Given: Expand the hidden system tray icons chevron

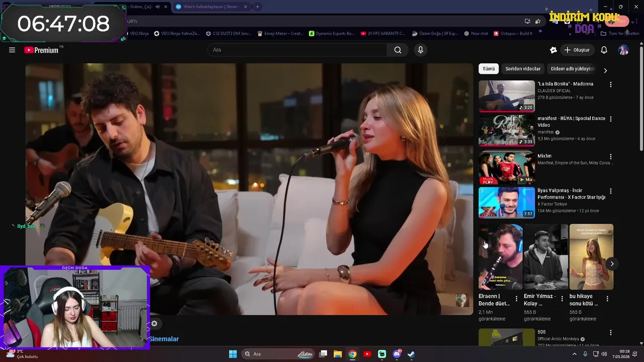Looking at the screenshot, I should coord(574,354).
